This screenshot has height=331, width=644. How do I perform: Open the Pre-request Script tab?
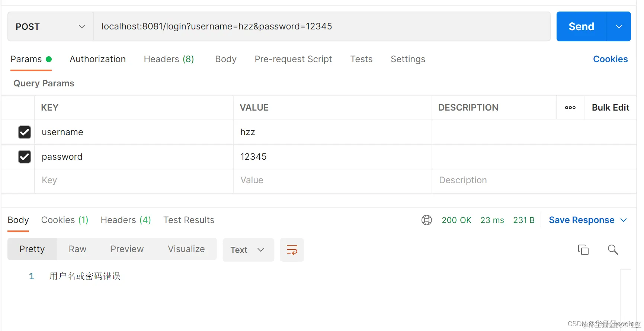pyautogui.click(x=293, y=59)
